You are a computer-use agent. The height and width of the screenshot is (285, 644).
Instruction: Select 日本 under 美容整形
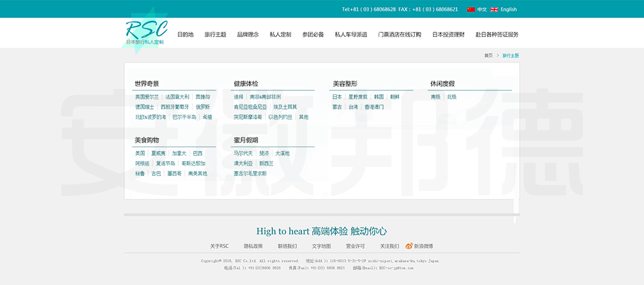[x=337, y=97]
